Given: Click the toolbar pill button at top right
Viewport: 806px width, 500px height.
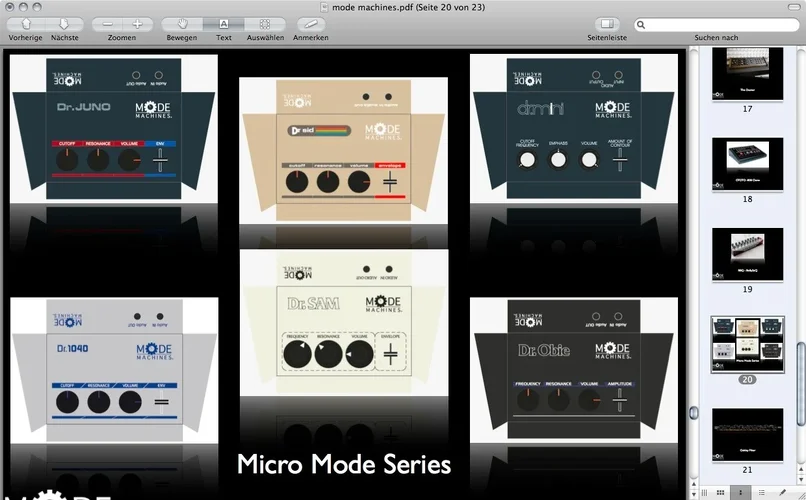Looking at the screenshot, I should [x=794, y=7].
